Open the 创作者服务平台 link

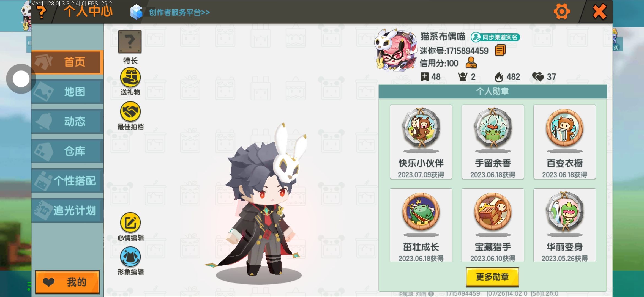point(179,12)
